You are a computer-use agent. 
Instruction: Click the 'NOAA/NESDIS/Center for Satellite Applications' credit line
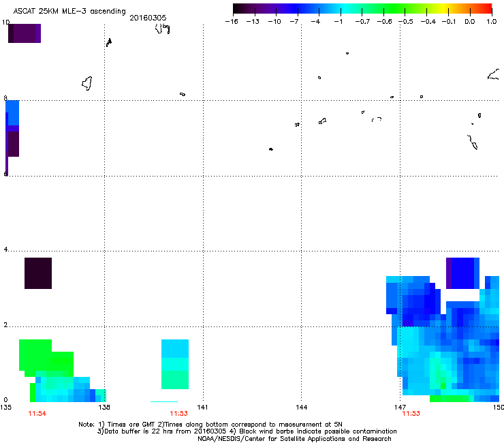[x=294, y=439]
